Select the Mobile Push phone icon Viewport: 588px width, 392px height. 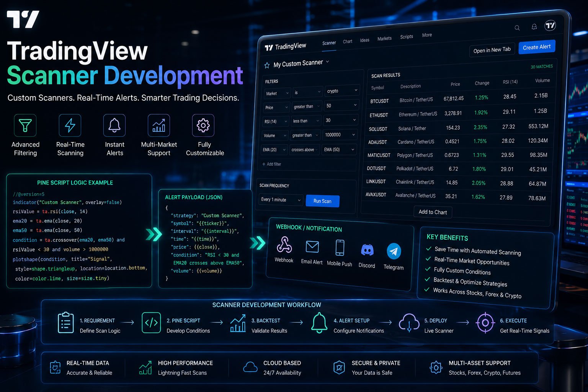340,248
